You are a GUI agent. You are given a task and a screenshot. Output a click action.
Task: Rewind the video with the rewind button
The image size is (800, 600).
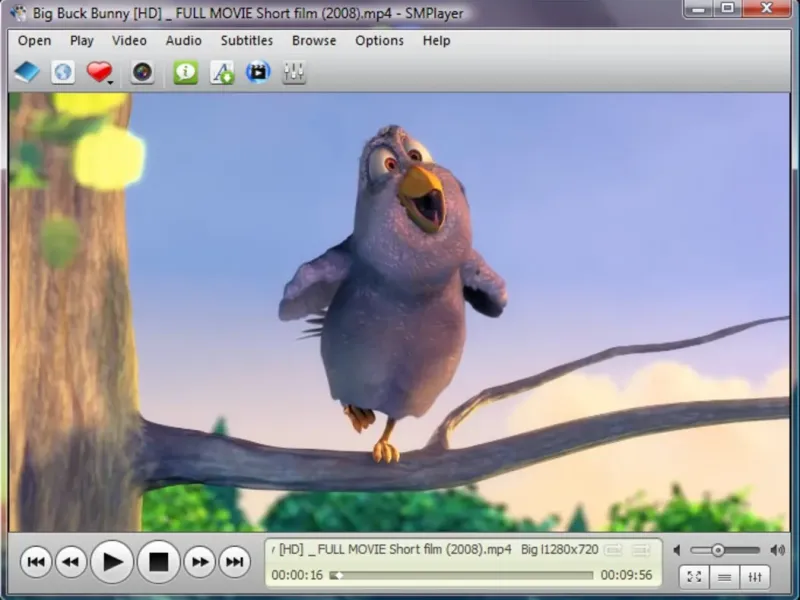click(71, 562)
